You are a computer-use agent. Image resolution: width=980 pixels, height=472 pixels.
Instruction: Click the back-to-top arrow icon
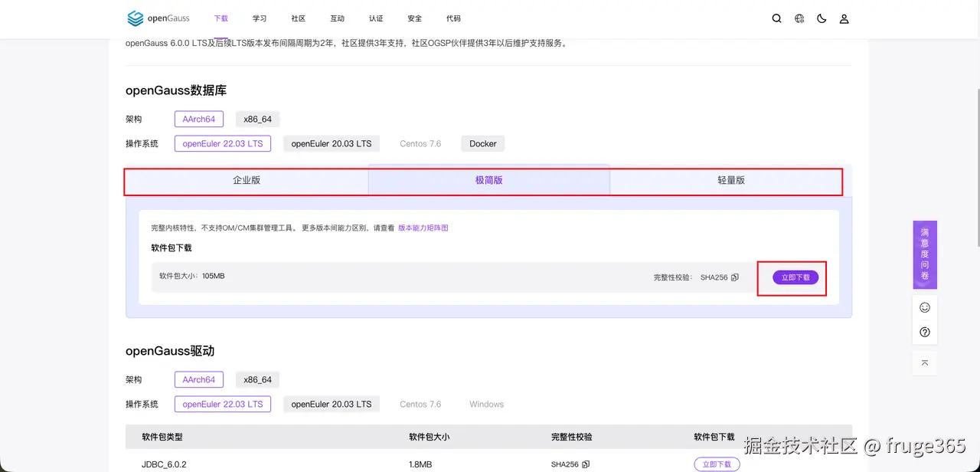(x=925, y=362)
